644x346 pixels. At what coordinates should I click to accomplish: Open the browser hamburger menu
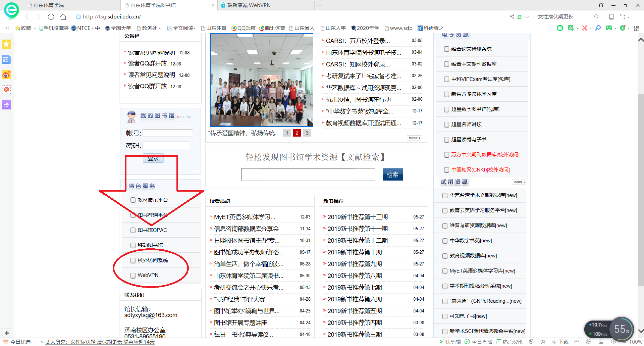click(x=637, y=16)
